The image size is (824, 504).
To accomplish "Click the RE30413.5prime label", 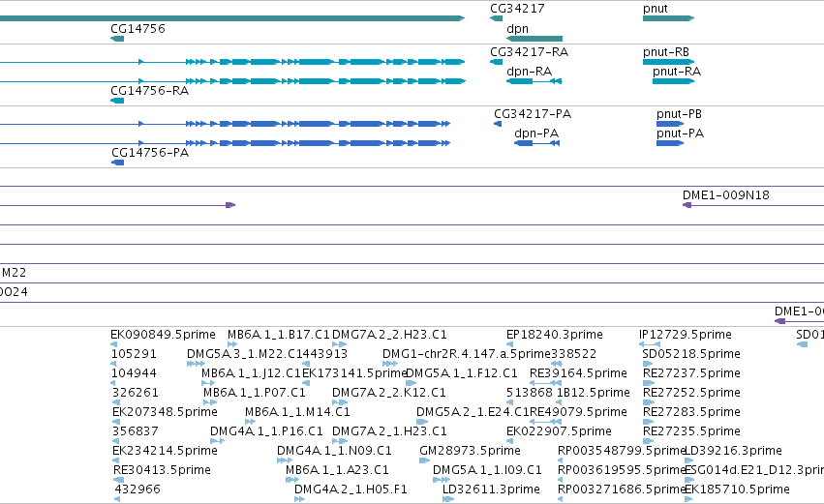I will pyautogui.click(x=162, y=470).
